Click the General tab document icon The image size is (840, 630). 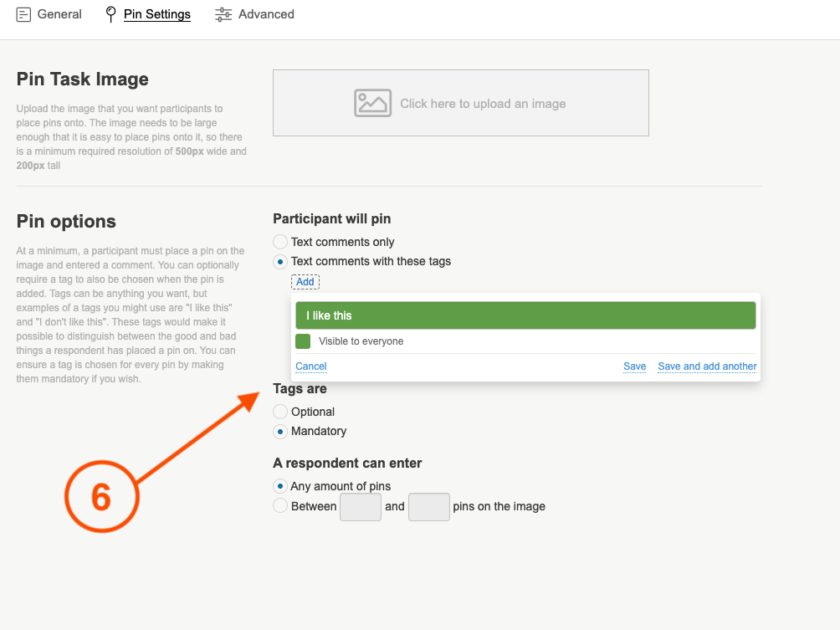[24, 14]
